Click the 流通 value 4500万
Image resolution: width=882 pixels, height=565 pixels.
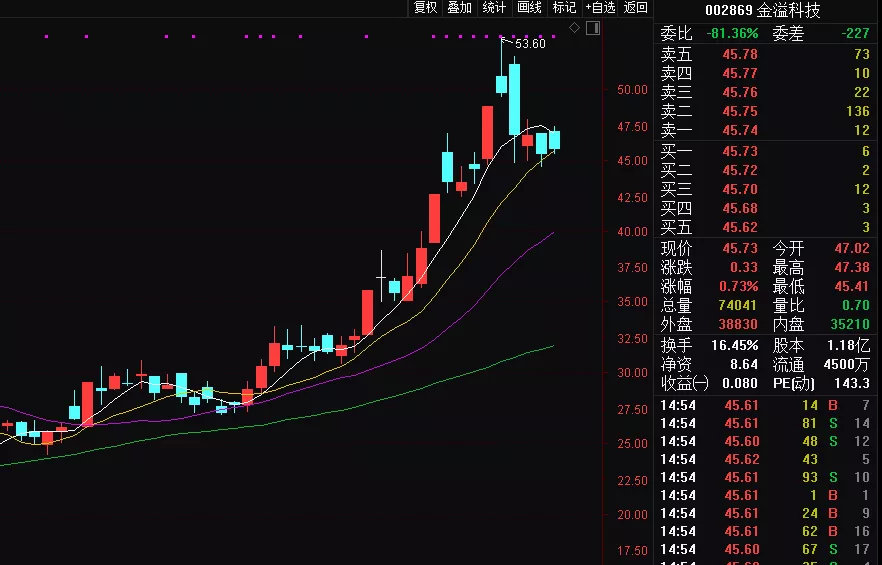pos(847,365)
